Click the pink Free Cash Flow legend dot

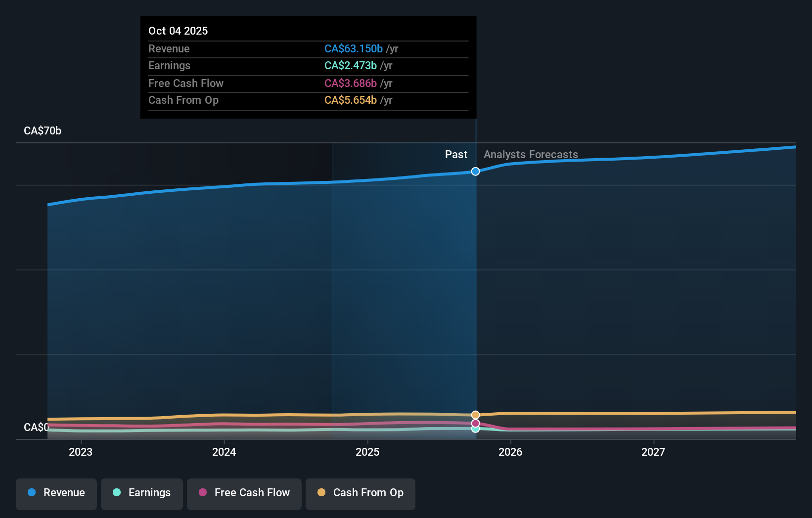[x=202, y=493]
